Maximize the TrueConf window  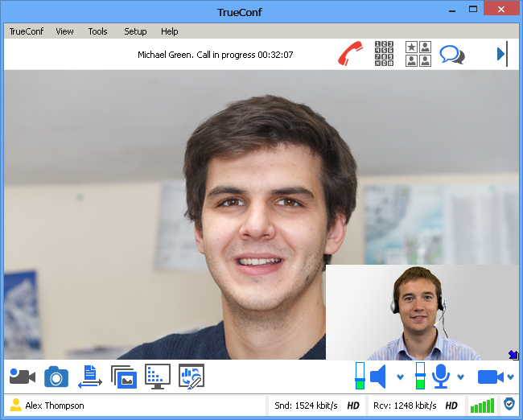pos(473,10)
